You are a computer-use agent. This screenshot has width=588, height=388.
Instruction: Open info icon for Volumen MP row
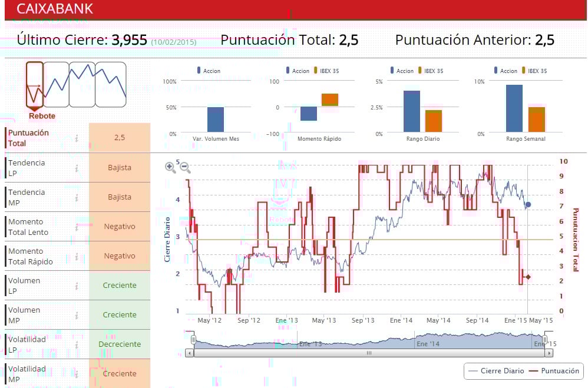77,316
